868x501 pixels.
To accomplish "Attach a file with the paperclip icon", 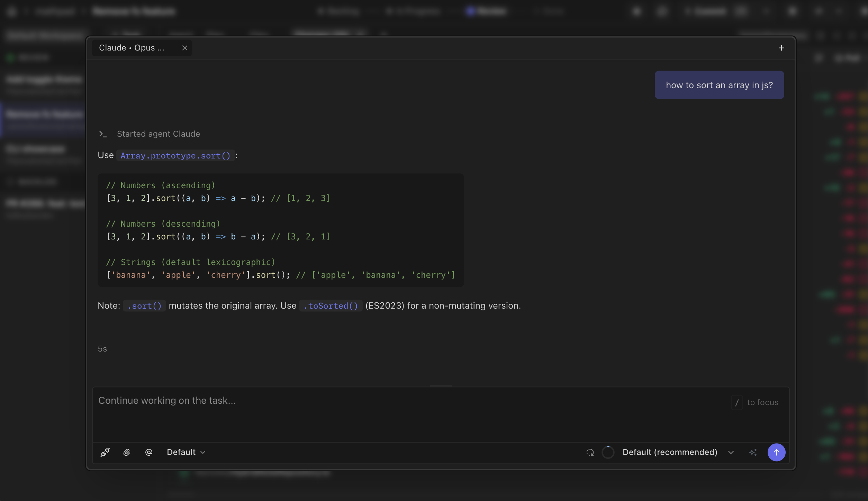I will [127, 452].
